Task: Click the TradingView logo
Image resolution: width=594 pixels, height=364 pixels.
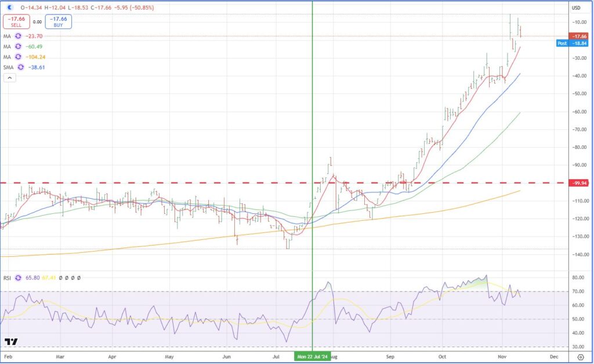Action: [x=11, y=342]
